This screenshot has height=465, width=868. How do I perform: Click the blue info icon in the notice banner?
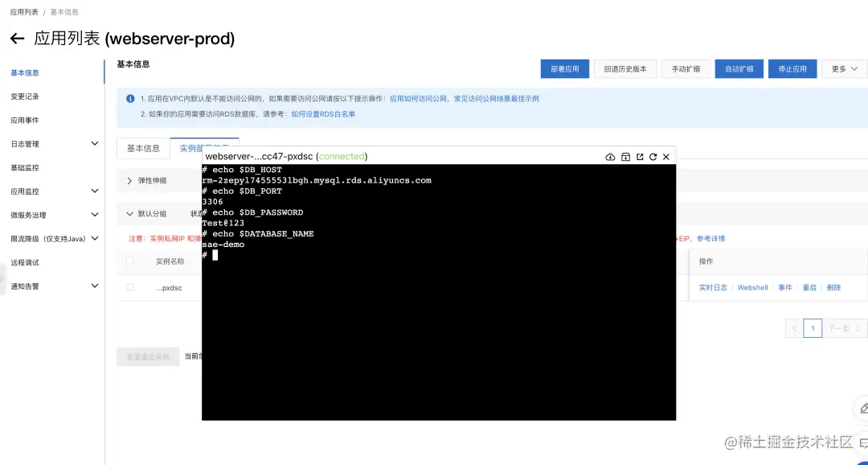(x=130, y=99)
